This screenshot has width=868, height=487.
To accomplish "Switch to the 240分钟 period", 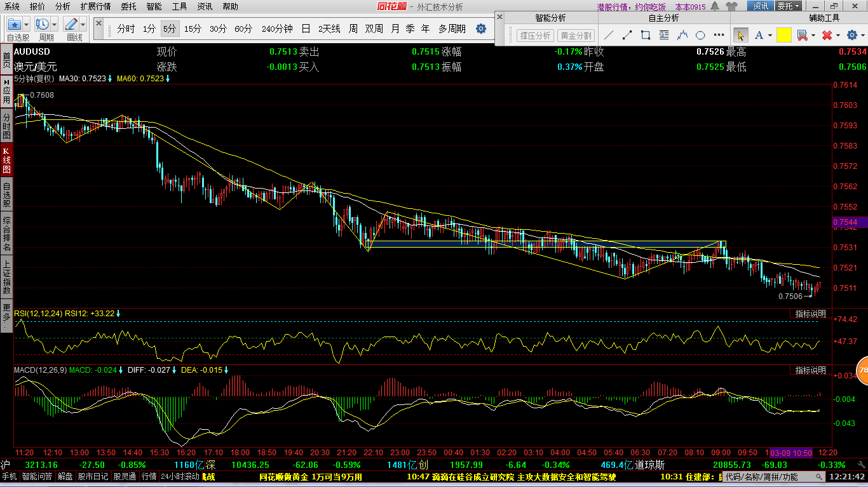I will pos(277,29).
